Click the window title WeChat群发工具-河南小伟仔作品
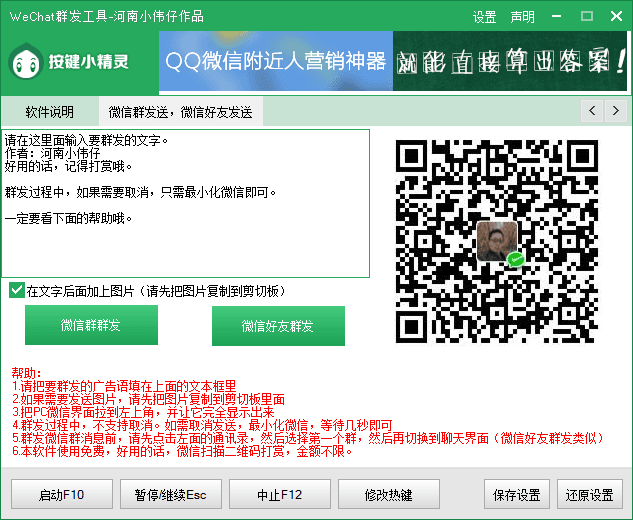This screenshot has width=633, height=520. tap(107, 17)
